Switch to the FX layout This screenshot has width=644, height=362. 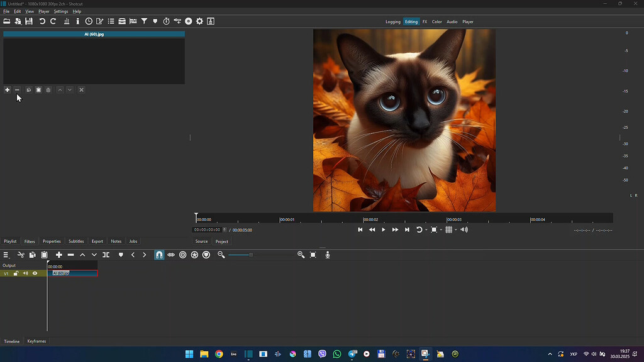coord(425,22)
